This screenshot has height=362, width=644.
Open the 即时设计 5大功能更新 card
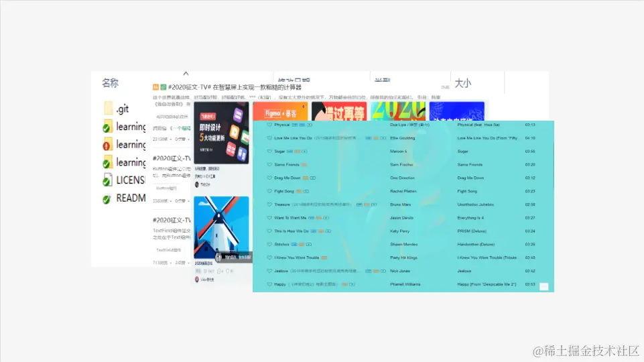221,133
